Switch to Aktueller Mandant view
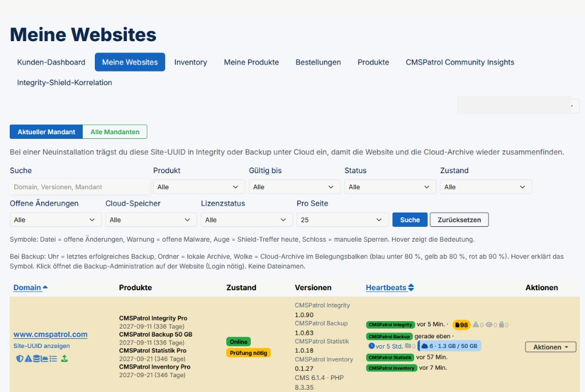 click(x=46, y=132)
